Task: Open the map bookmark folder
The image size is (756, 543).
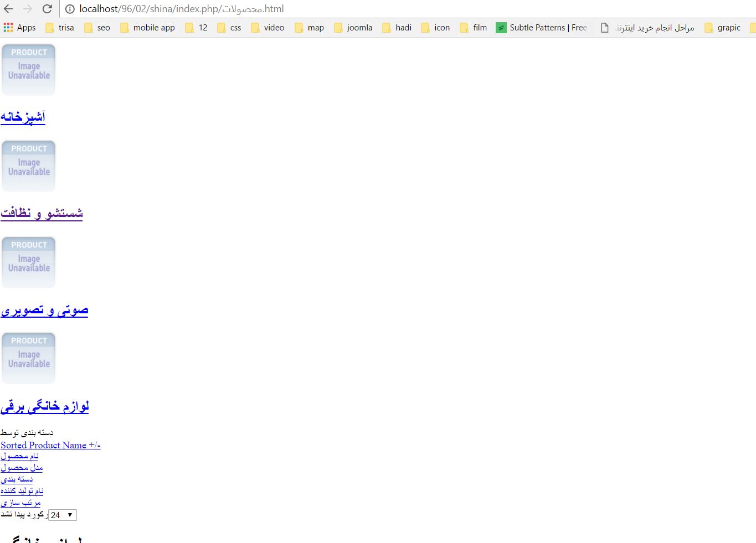Action: 310,28
